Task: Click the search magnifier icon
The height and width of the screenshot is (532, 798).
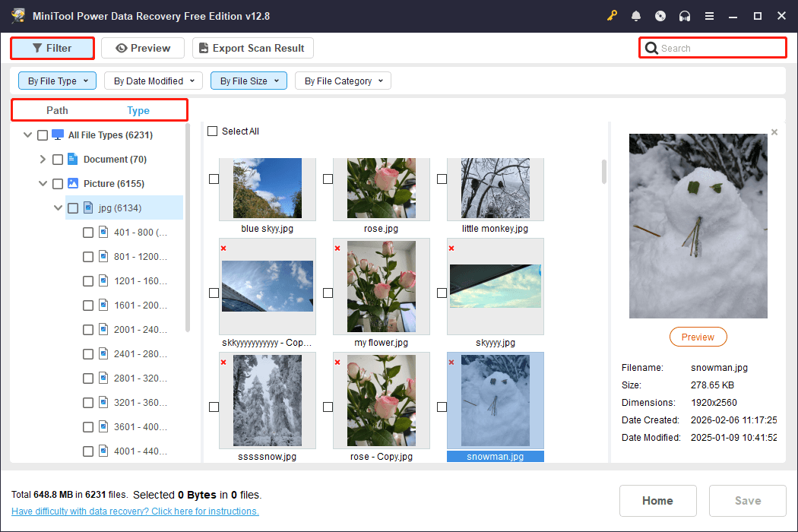Action: pos(651,47)
